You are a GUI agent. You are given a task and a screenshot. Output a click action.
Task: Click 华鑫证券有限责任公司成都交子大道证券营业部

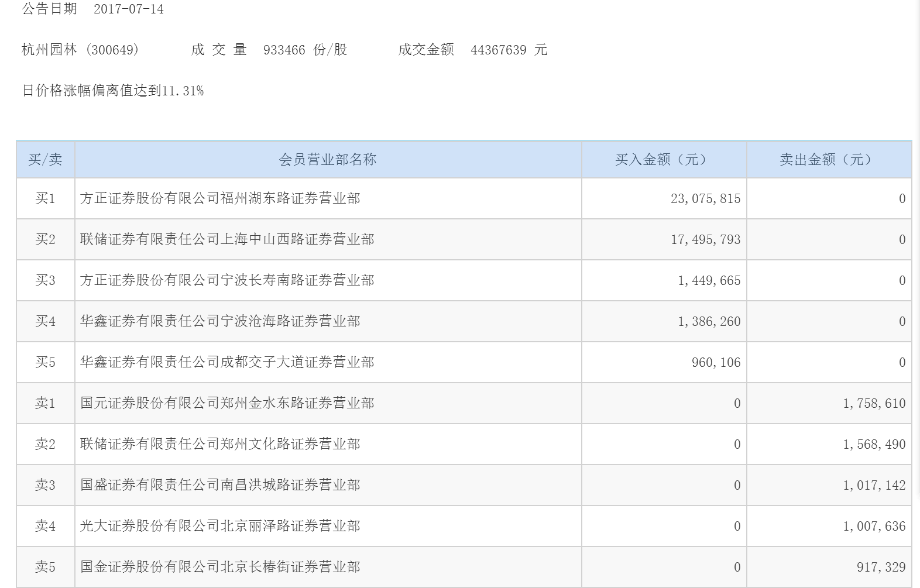227,362
